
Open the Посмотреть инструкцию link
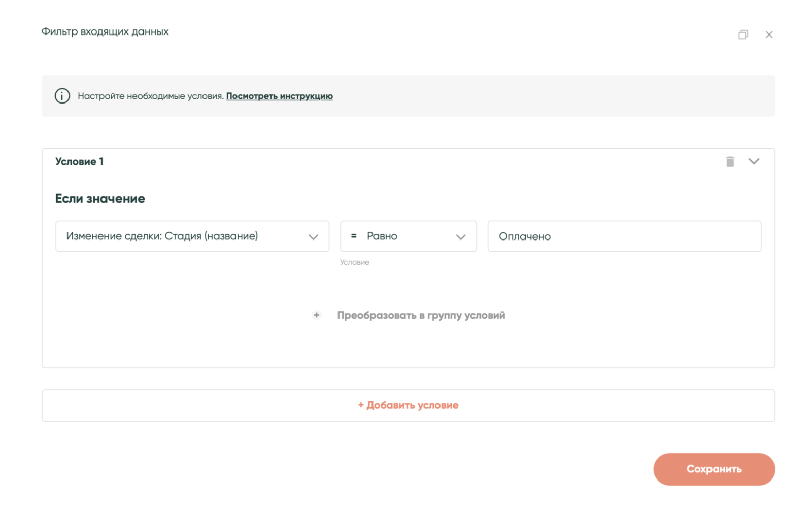pyautogui.click(x=279, y=96)
